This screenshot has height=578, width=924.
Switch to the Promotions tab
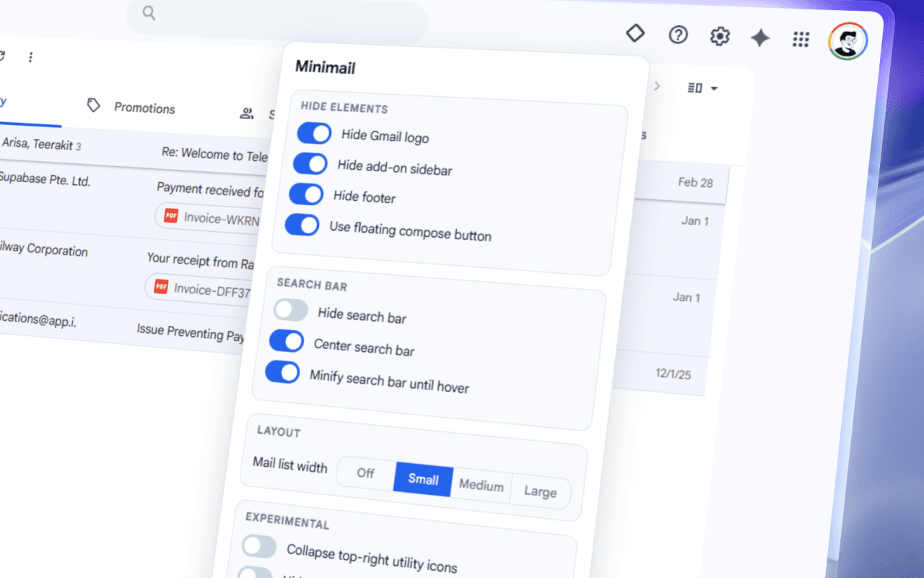[x=131, y=107]
